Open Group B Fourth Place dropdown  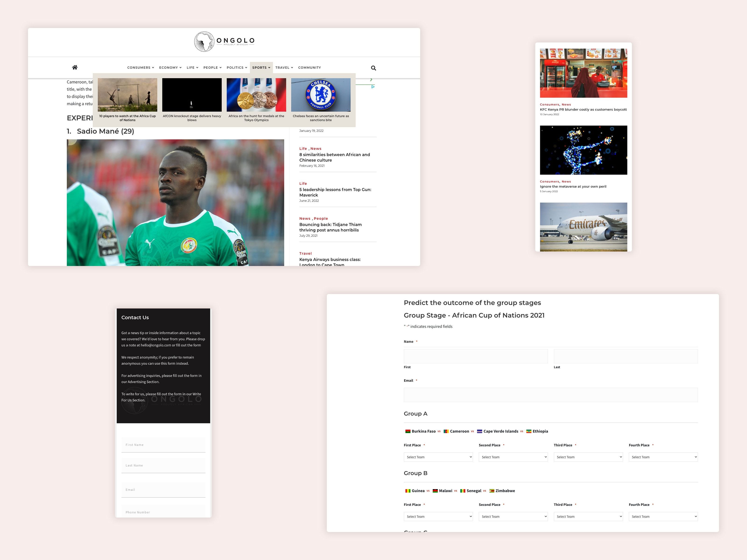pos(663,516)
